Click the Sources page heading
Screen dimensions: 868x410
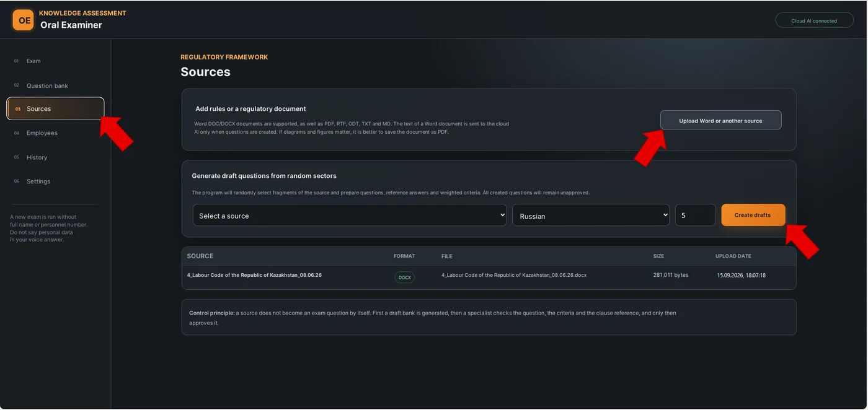(x=205, y=72)
